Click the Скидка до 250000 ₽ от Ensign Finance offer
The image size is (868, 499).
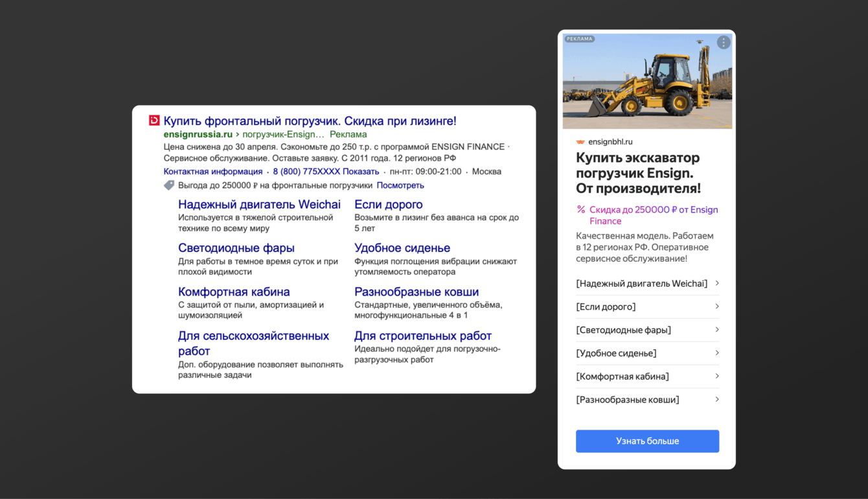(654, 215)
